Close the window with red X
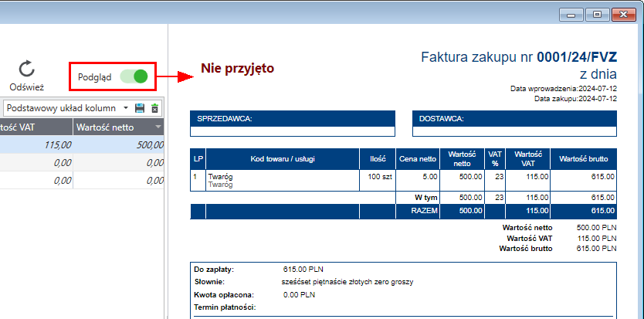This screenshot has width=644, height=319. [x=622, y=14]
